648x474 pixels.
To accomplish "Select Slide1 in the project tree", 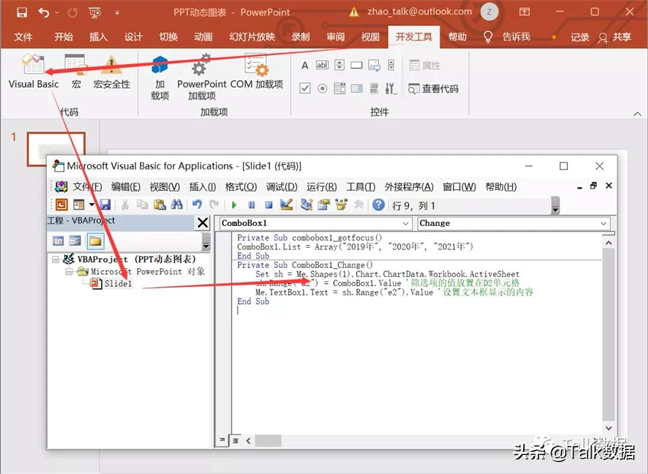I will [117, 284].
